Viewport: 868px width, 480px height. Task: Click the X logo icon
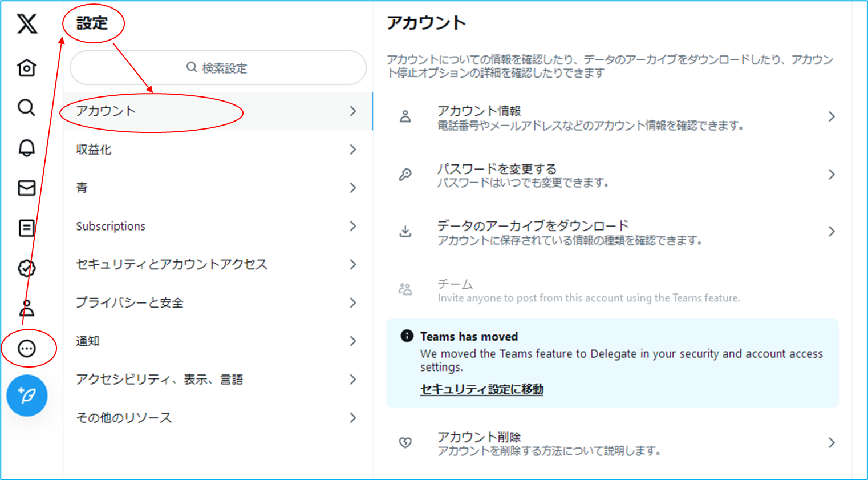[27, 23]
